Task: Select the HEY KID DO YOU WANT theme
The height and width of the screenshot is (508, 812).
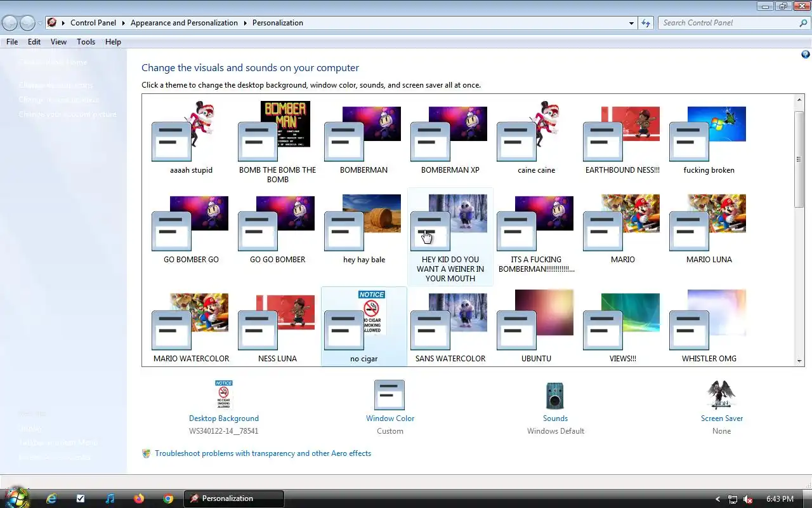Action: coord(450,237)
